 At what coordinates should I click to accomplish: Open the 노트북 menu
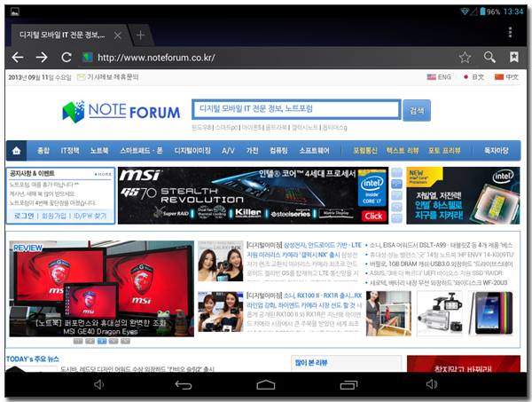[99, 150]
